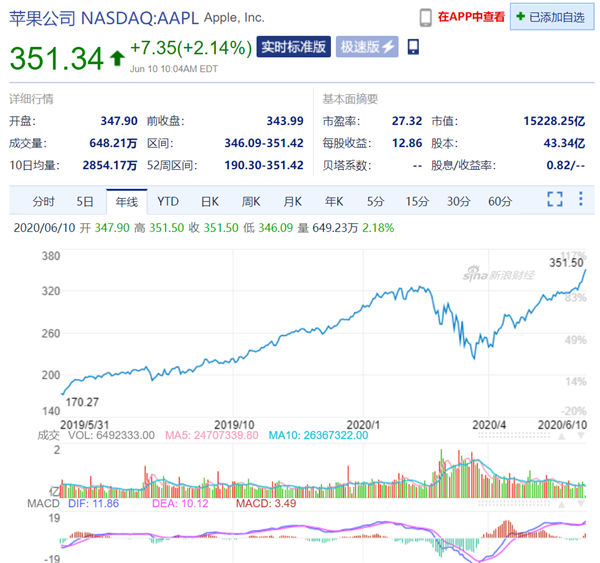This screenshot has height=563, width=600.
Task: Click the MACD: 3.49 indicator label
Action: pyautogui.click(x=266, y=503)
